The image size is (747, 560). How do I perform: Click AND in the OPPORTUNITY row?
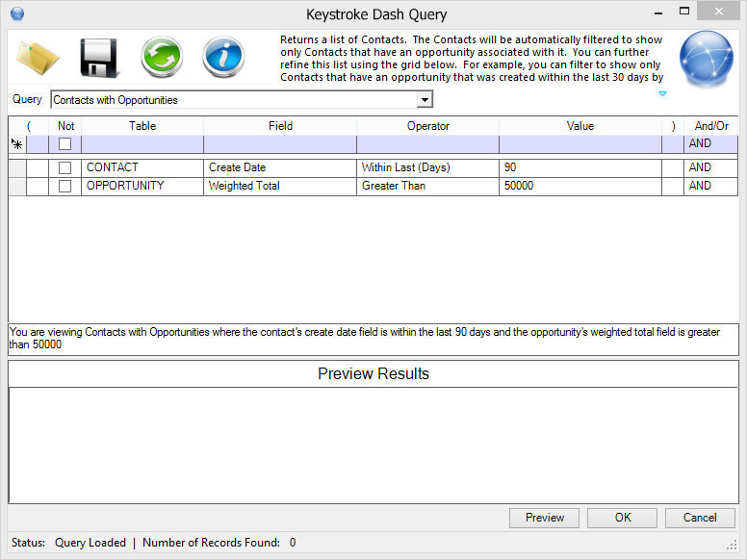coord(711,186)
